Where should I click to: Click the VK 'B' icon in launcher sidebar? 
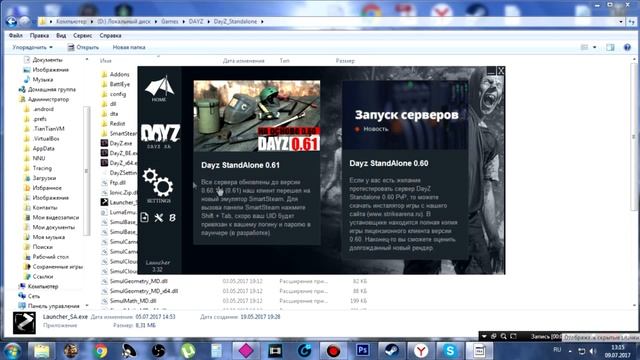[172, 218]
